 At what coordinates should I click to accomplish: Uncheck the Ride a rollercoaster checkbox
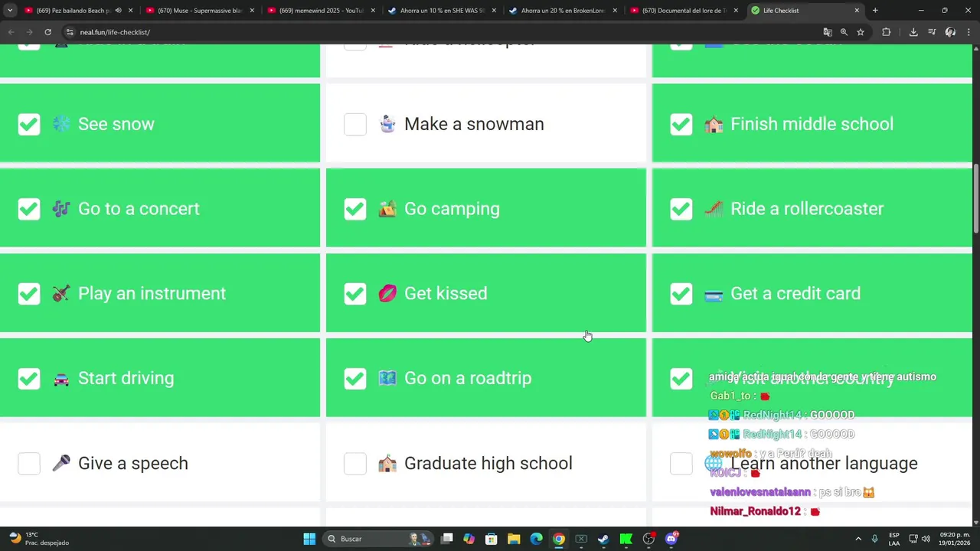pos(681,209)
